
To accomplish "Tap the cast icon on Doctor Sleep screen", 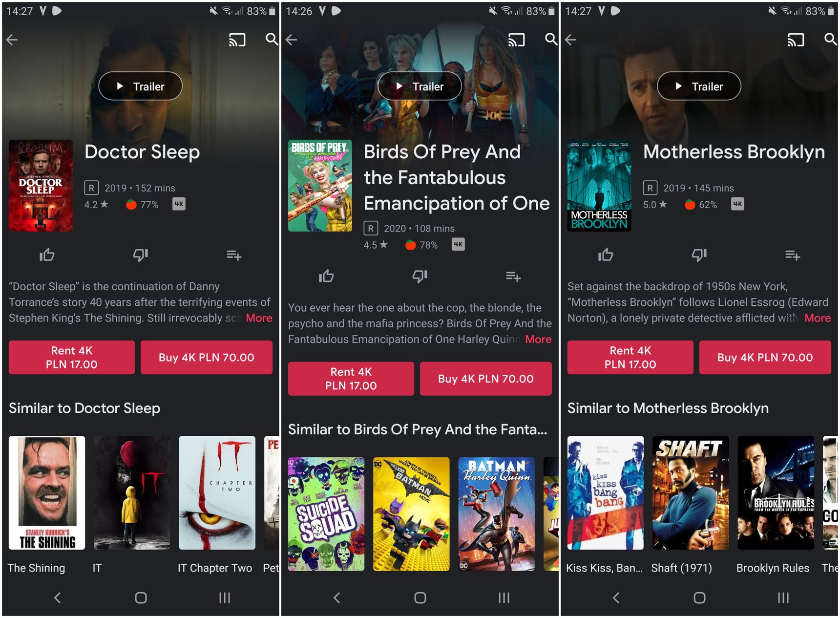I will coord(237,40).
